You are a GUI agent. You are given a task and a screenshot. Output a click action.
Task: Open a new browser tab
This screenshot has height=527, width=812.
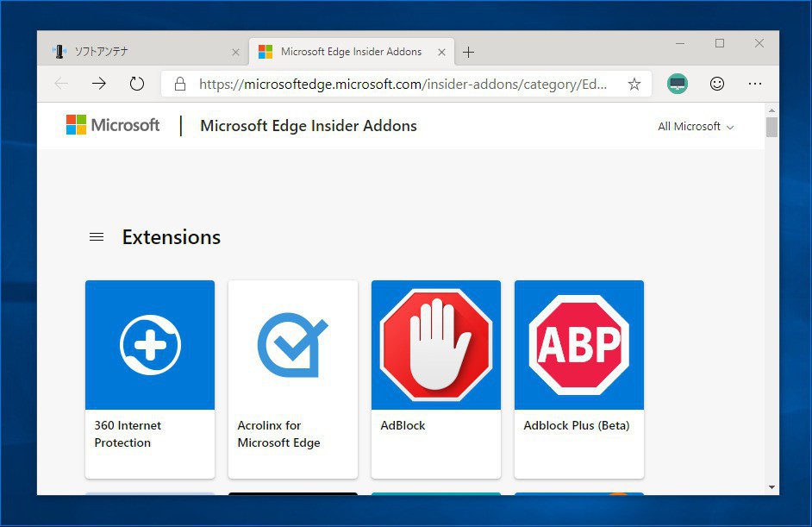tap(468, 53)
